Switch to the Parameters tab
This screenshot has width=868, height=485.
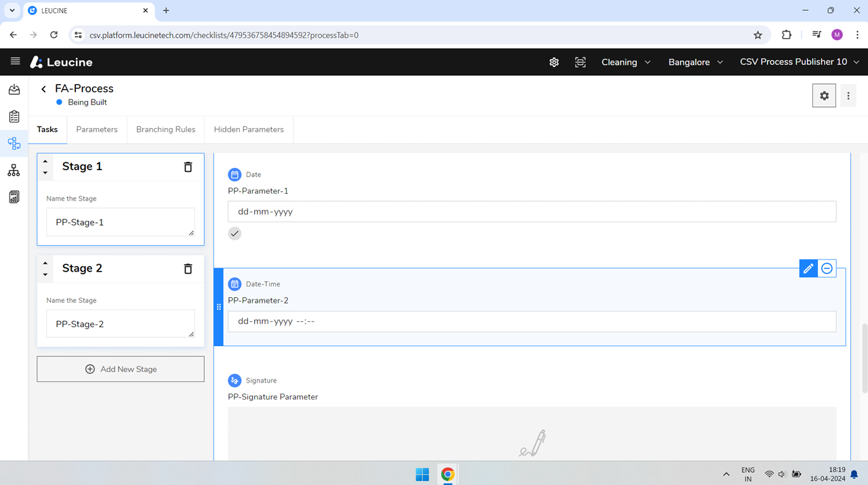[x=97, y=129]
